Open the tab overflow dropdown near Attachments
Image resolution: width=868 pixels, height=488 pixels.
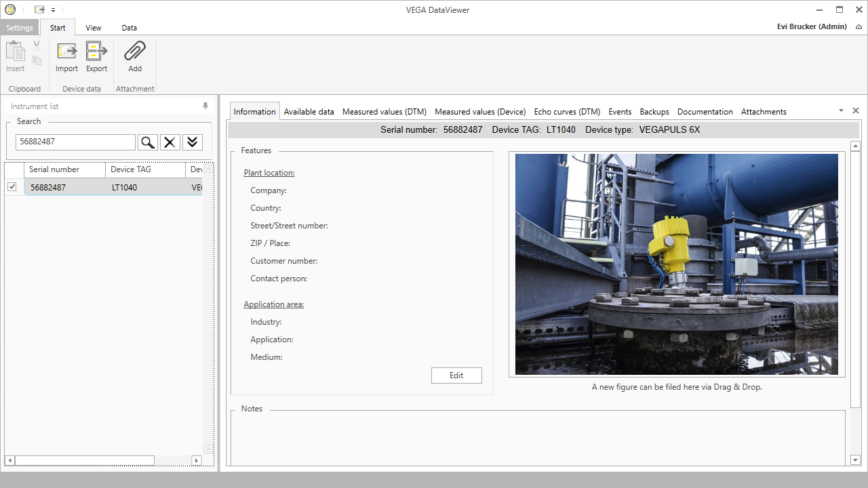point(840,110)
